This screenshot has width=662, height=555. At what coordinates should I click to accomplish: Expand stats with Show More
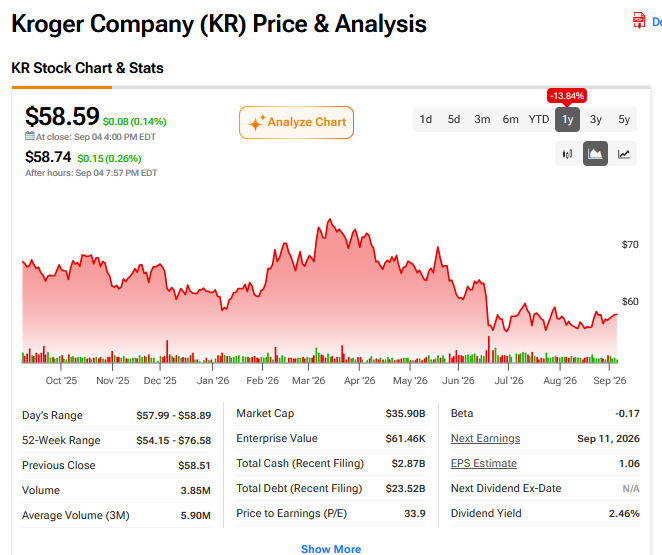(x=331, y=549)
